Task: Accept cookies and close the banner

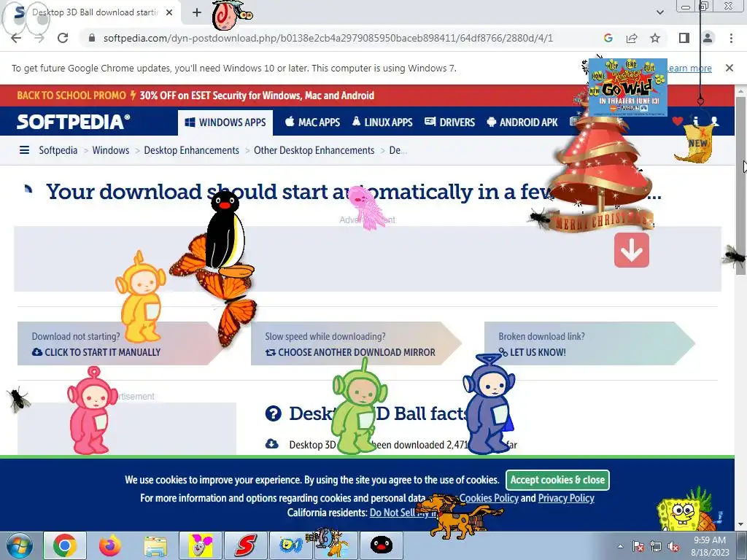Action: [557, 480]
